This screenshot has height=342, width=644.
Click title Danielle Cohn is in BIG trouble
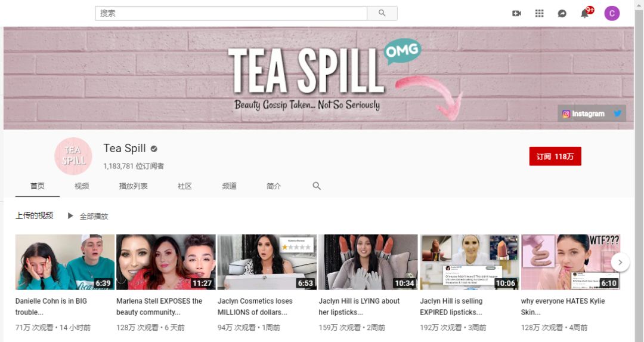(x=51, y=307)
